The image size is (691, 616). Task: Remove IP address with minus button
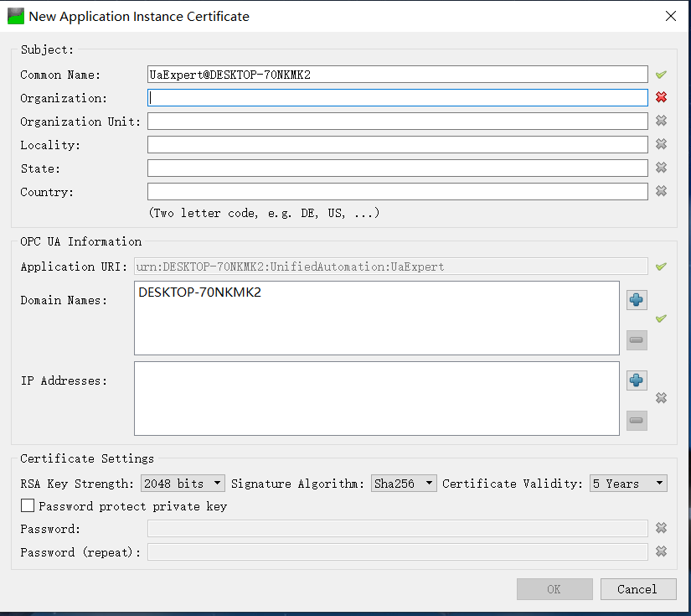click(637, 420)
